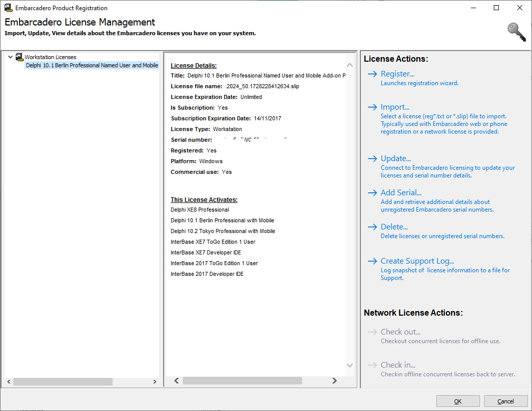Click Delphi XE8 Professional entry
The width and height of the screenshot is (532, 411).
coord(200,210)
